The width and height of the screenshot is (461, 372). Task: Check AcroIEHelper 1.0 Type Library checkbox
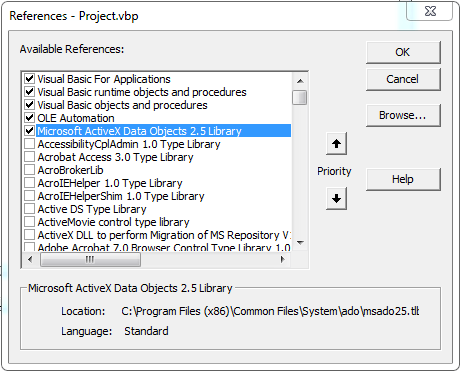29,183
